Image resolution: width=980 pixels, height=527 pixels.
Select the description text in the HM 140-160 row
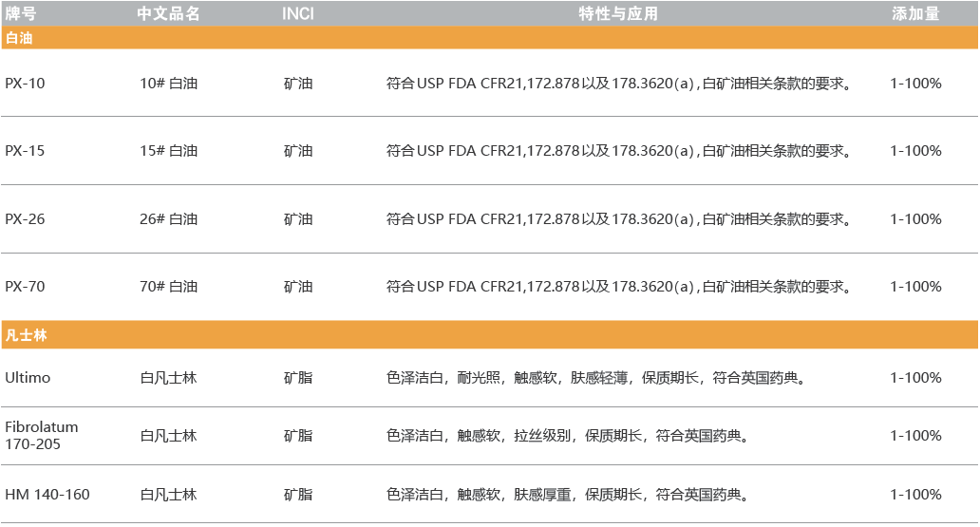pyautogui.click(x=567, y=495)
